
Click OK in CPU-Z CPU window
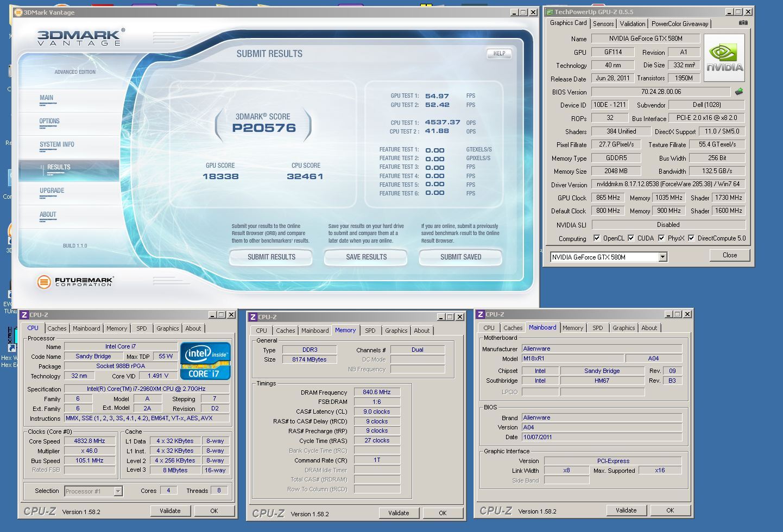pos(214,511)
